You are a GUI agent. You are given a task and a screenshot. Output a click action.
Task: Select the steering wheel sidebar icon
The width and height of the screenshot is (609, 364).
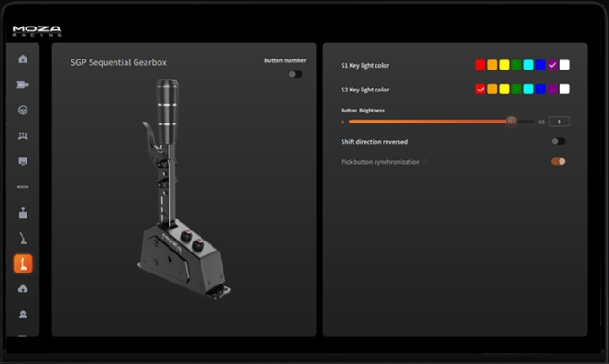click(23, 111)
